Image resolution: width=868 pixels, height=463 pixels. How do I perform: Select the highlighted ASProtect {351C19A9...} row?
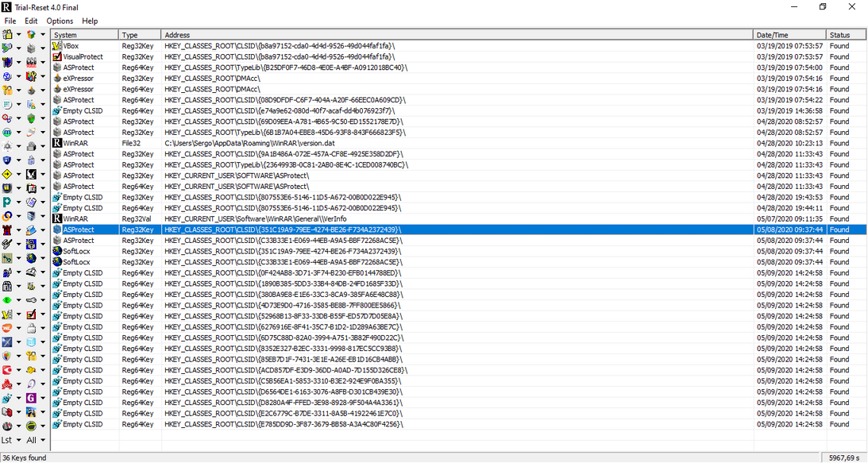pyautogui.click(x=458, y=230)
